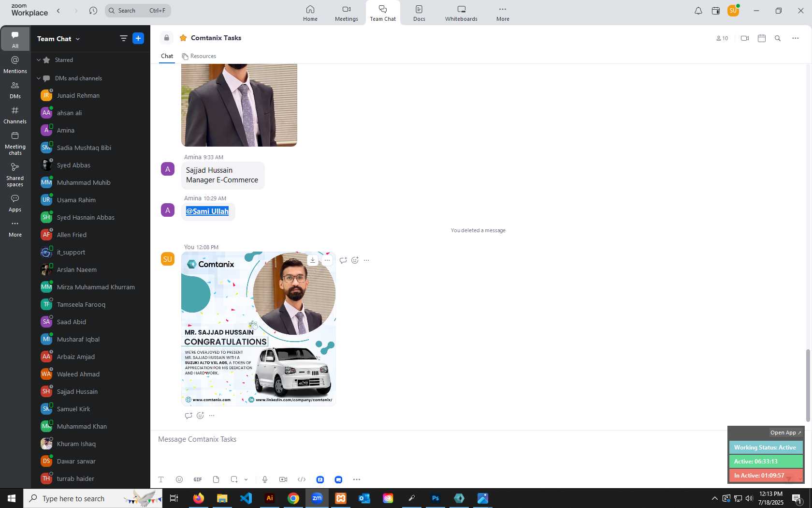The height and width of the screenshot is (508, 812).
Task: Open chat with Sadia Mushtaq Bibi
Action: pos(90,148)
